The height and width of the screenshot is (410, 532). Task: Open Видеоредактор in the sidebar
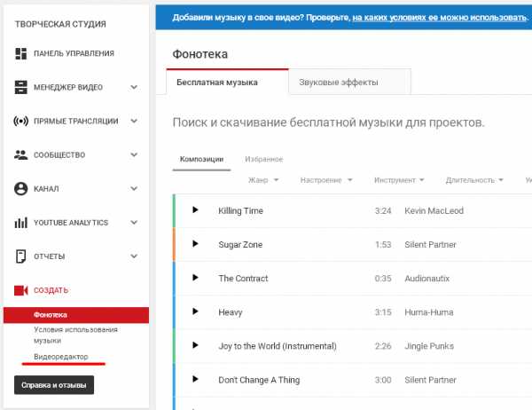pos(61,357)
